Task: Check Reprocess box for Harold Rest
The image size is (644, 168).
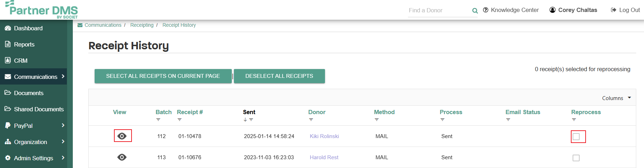Action: pyautogui.click(x=576, y=158)
